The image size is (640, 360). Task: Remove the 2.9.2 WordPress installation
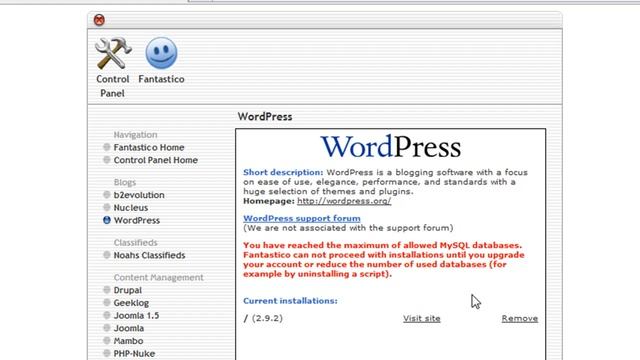click(x=520, y=318)
